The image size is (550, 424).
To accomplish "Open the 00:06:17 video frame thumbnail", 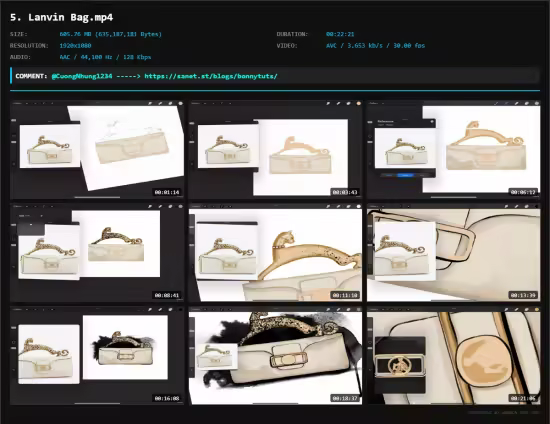I will pos(454,150).
